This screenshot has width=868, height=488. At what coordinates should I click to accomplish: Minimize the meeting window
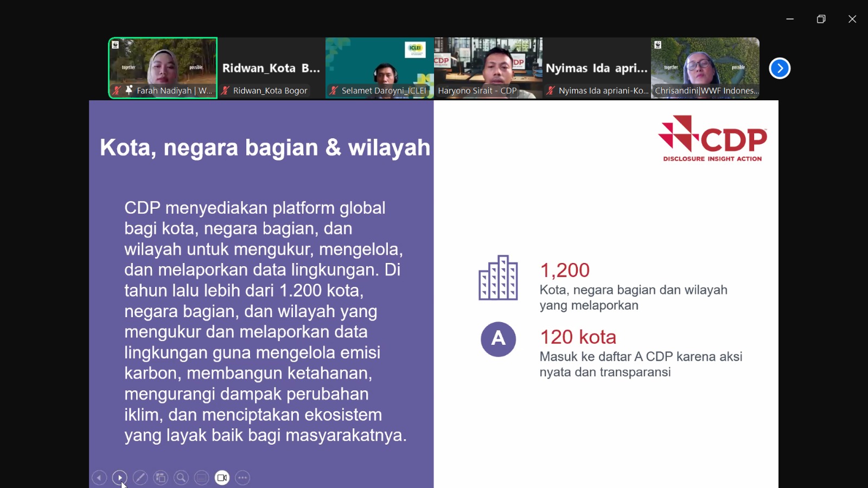coord(790,19)
